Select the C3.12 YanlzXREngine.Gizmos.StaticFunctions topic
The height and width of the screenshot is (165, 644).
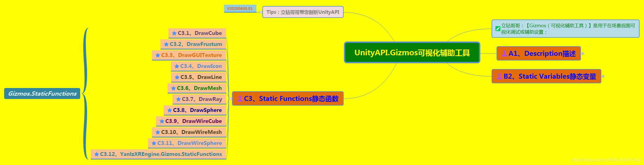(158, 154)
